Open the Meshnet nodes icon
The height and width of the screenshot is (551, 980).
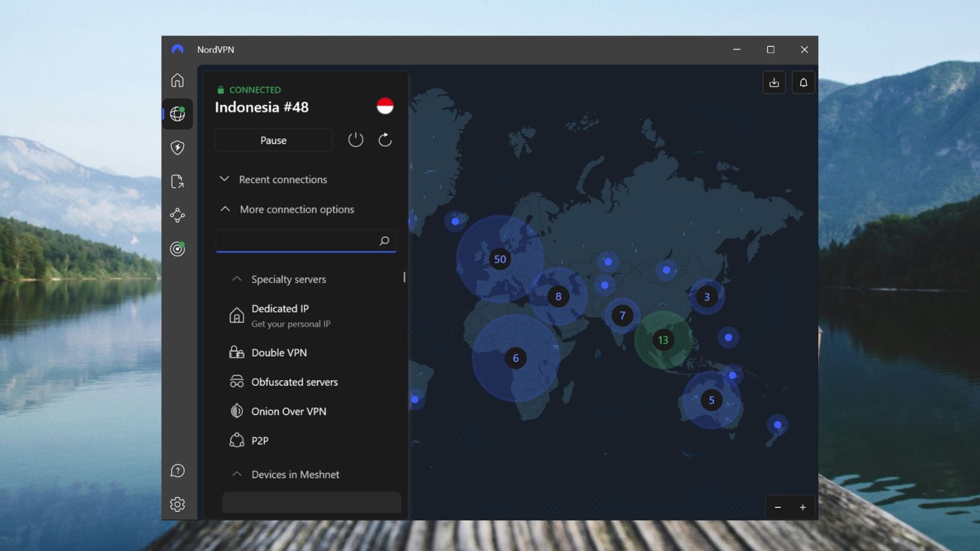pos(177,215)
